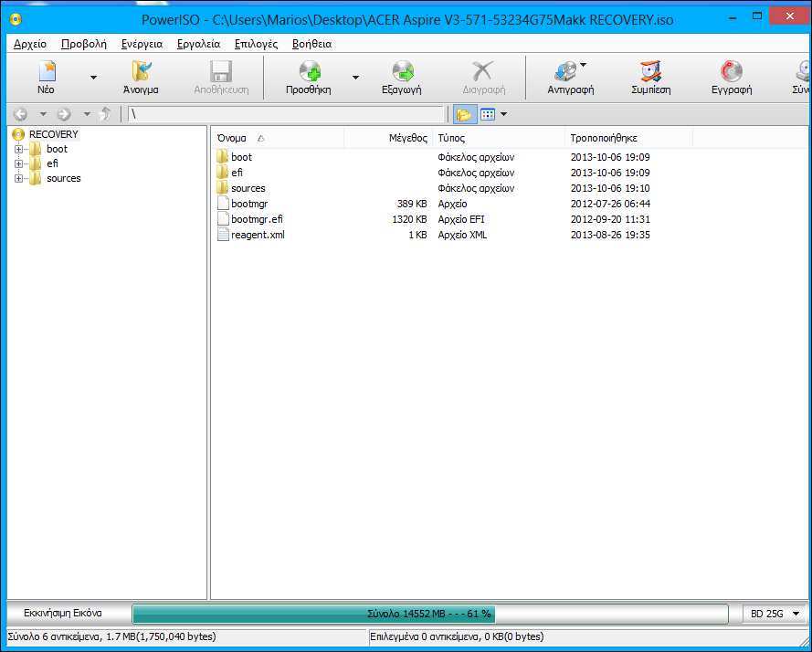Select the boot item in the folder tree

57,149
